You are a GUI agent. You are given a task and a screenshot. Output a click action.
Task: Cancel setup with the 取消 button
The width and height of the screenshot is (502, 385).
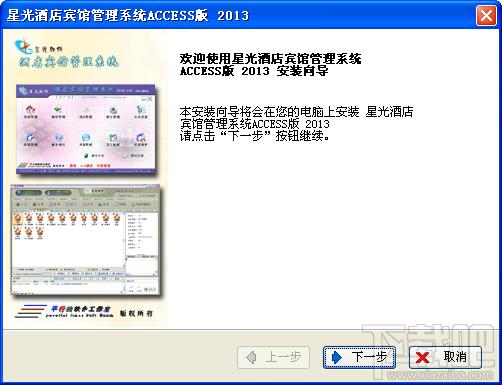pos(445,357)
